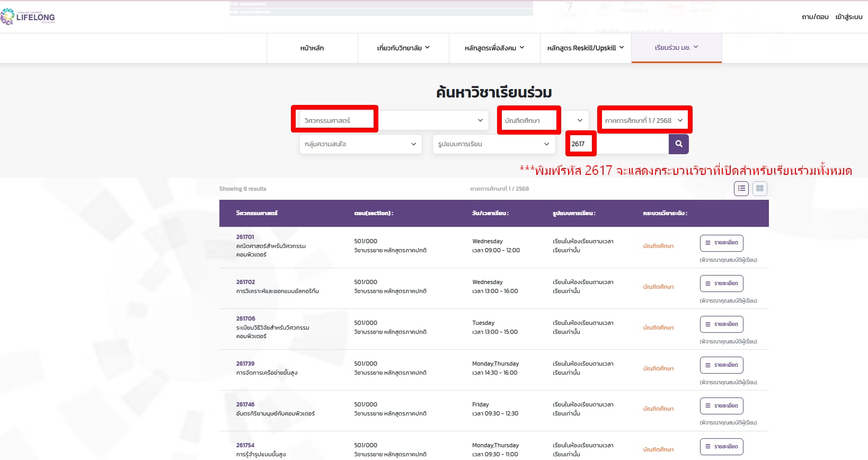Click the 'Showing 8 results' text

click(x=243, y=189)
